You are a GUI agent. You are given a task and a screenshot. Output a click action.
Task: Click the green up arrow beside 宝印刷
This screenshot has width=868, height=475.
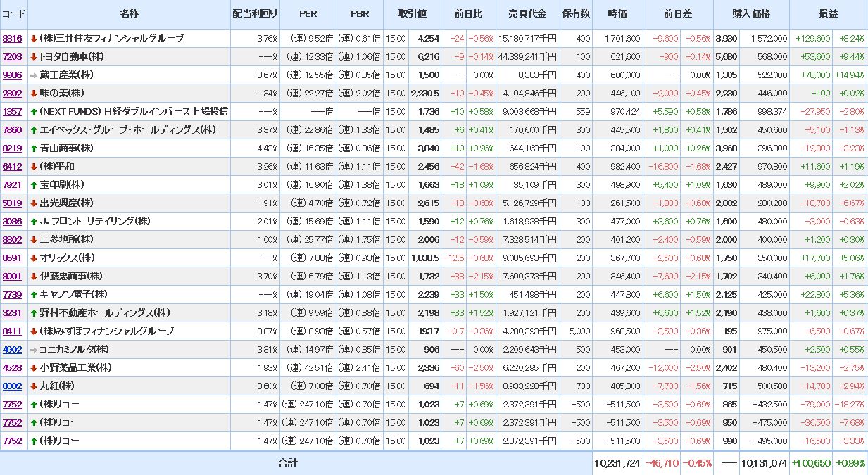[x=33, y=185]
